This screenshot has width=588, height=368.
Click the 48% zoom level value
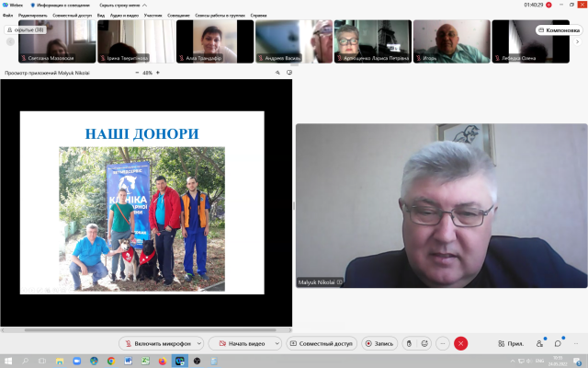coord(147,73)
